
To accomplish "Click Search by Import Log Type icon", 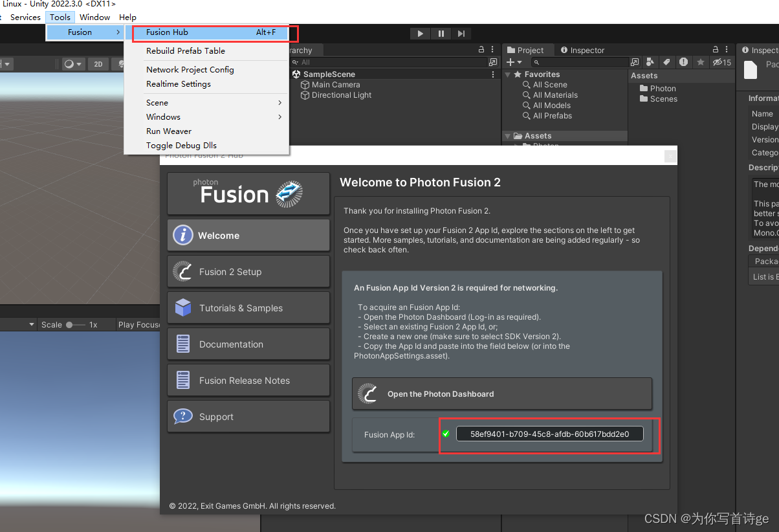I will (683, 62).
